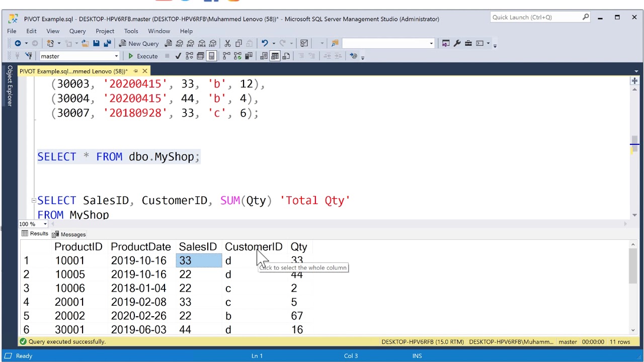Switch output to Results to Text

(264, 56)
